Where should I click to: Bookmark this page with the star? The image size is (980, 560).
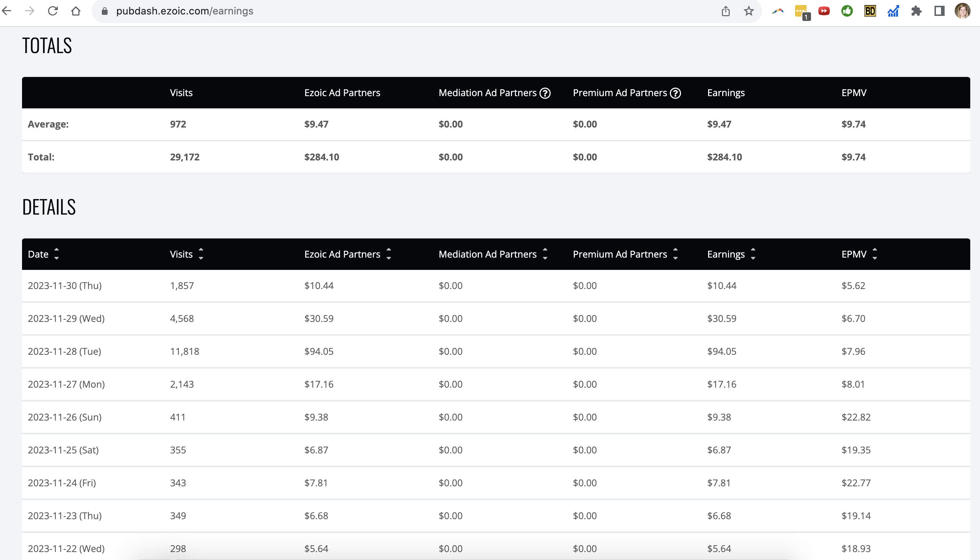tap(748, 11)
